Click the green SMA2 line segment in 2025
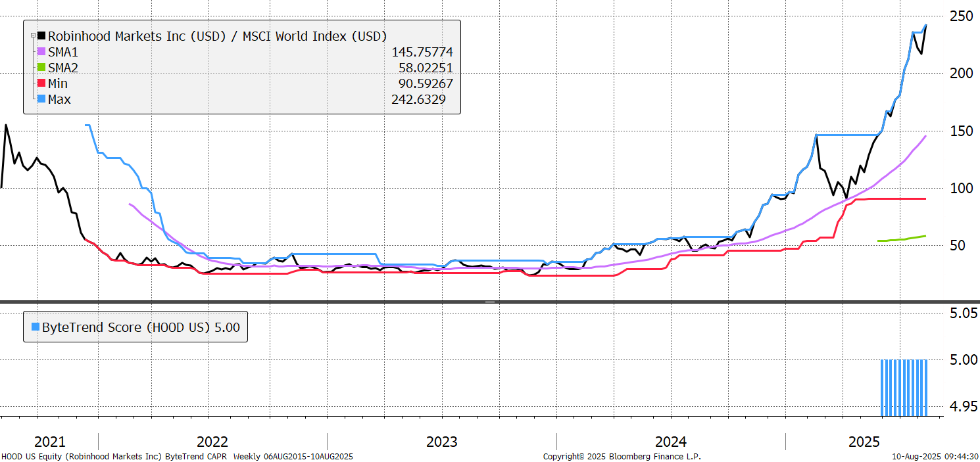The width and height of the screenshot is (980, 462). [902, 239]
